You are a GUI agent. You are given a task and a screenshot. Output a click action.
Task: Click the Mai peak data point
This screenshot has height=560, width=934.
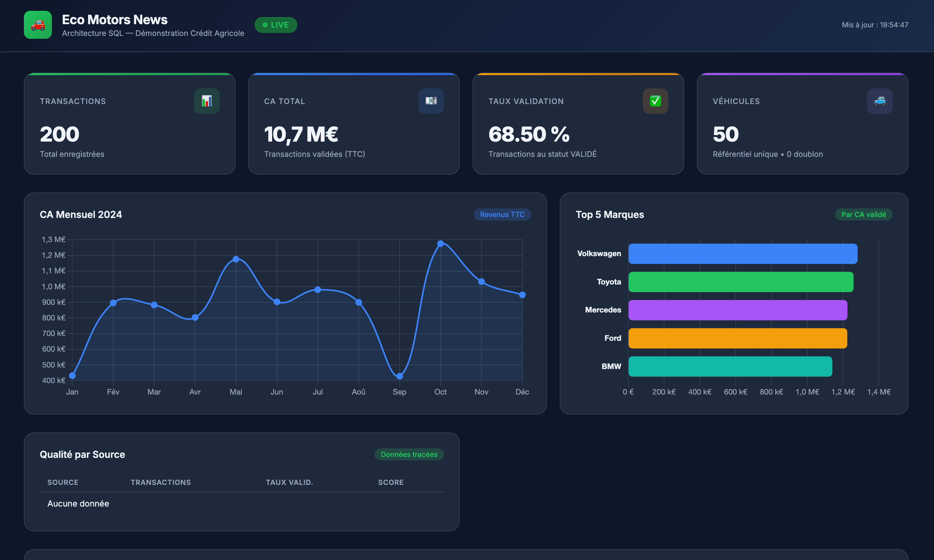[x=236, y=259]
